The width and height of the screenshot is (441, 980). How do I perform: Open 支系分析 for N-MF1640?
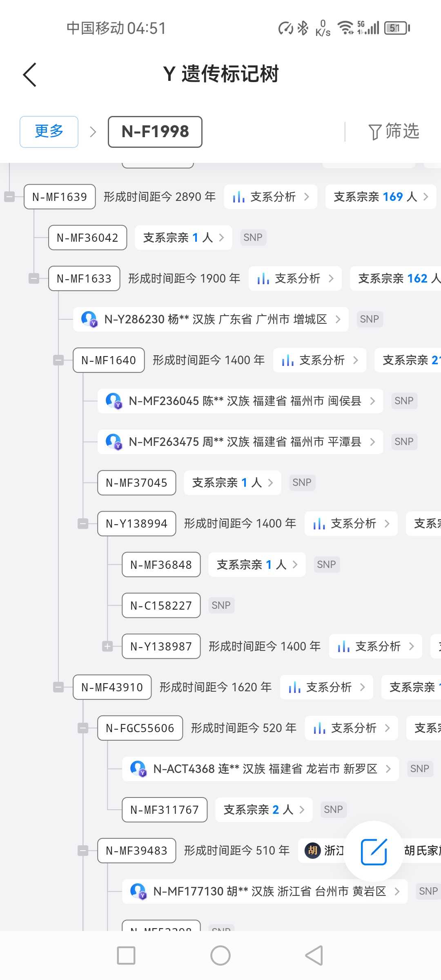(x=320, y=360)
